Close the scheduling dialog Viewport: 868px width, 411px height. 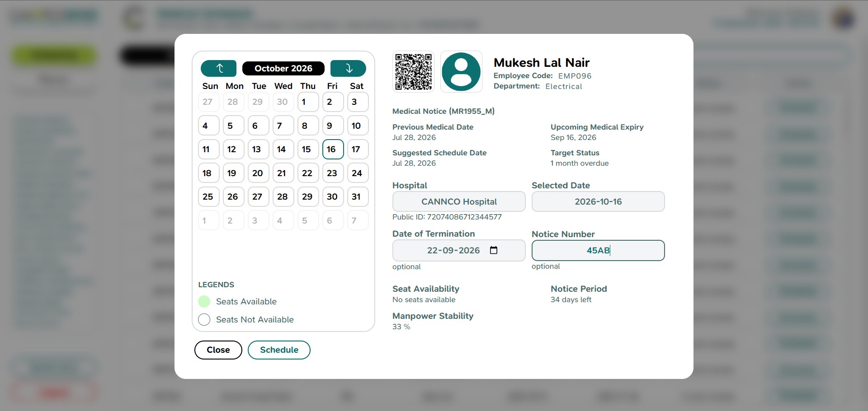218,350
